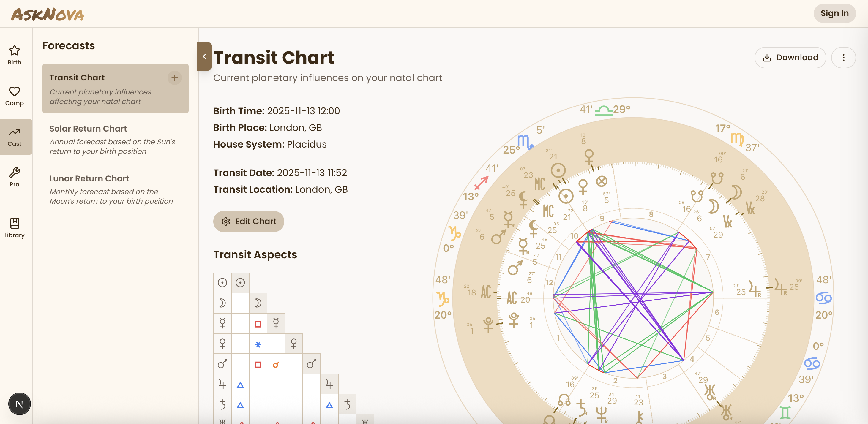
Task: Click the AskNova logo
Action: (48, 14)
